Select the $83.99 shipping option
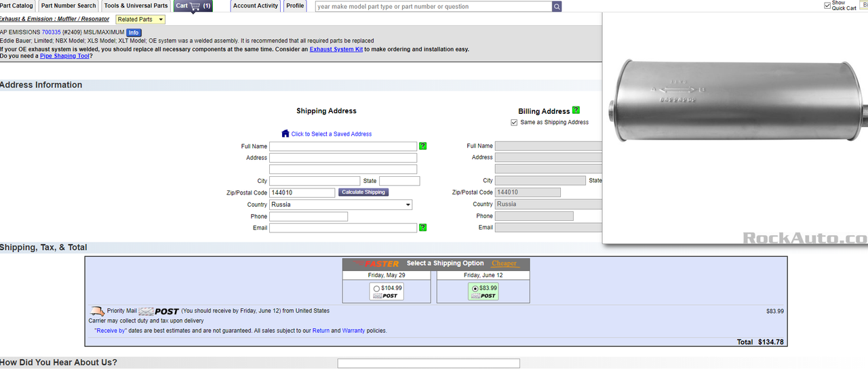The image size is (868, 372). (x=475, y=289)
